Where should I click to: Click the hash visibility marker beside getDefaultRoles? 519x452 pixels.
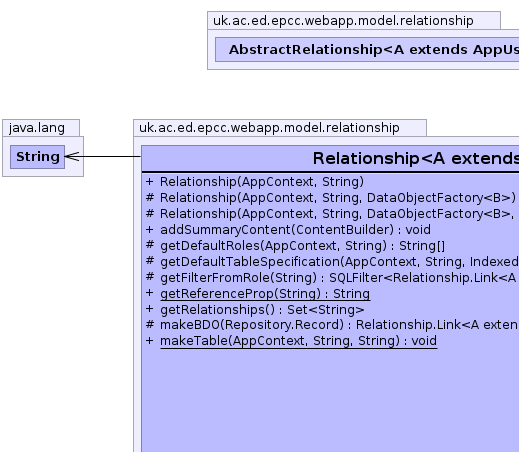[150, 245]
